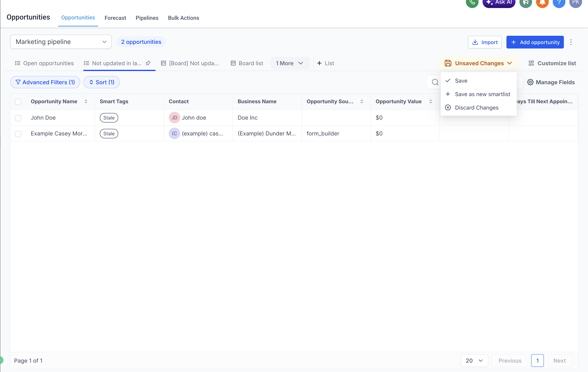Viewport: 588px width, 372px height.
Task: Sort by Opportunity Name column arrows
Action: [x=86, y=102]
